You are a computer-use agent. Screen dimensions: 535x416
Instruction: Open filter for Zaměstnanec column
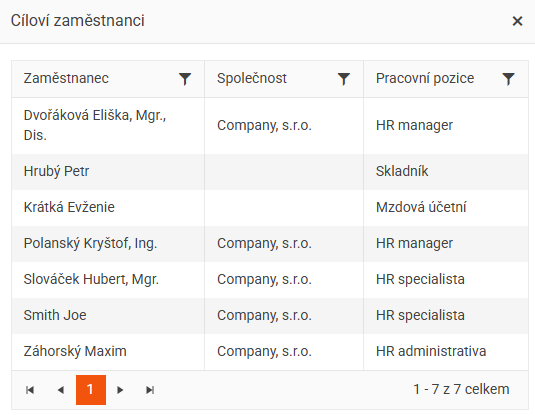click(x=185, y=79)
